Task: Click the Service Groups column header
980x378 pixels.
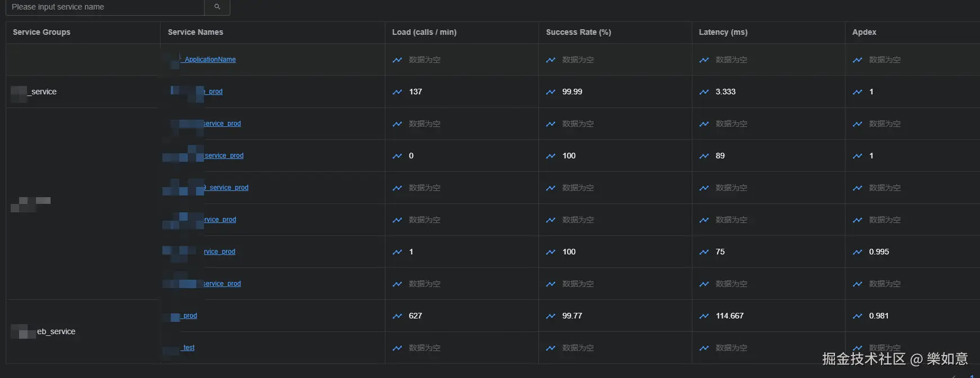Action: tap(42, 32)
